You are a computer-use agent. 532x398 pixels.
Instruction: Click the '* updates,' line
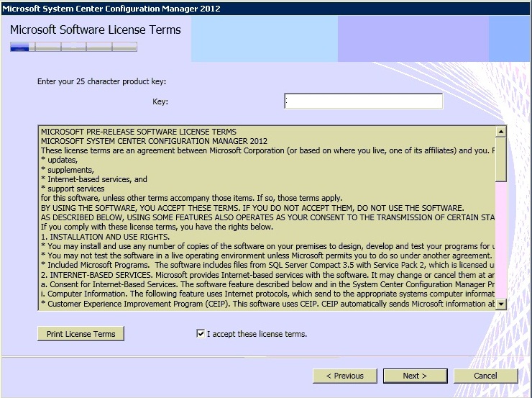[x=60, y=160]
